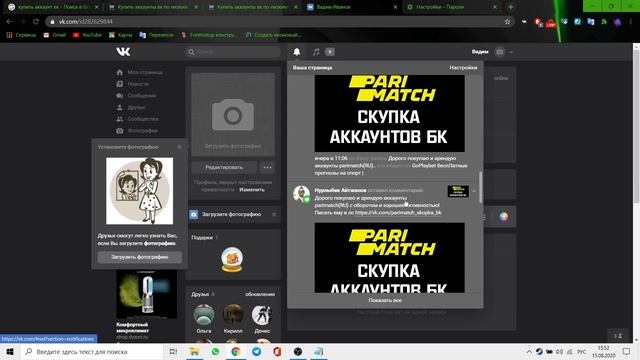Reload the page with the refresh icon
The width and height of the screenshot is (640, 360).
pyautogui.click(x=36, y=22)
